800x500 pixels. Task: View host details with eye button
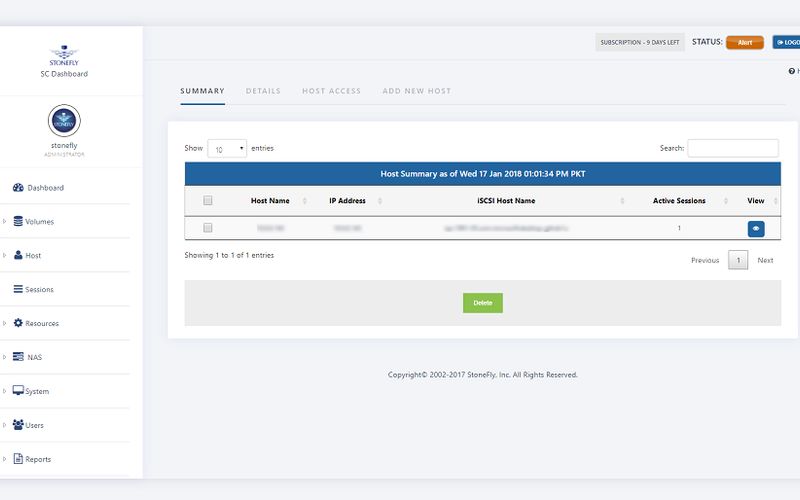pyautogui.click(x=756, y=229)
